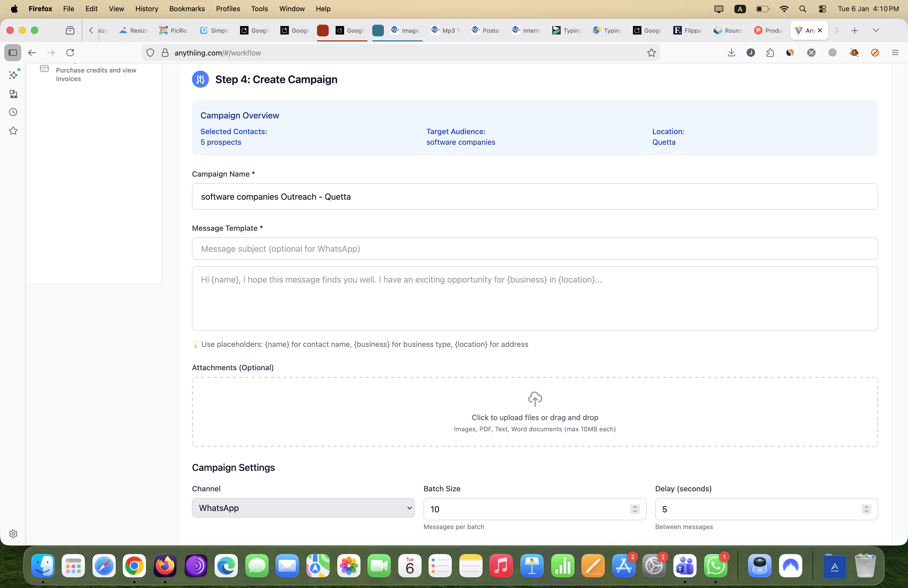Toggle the sidebar visibility button
The width and height of the screenshot is (908, 588).
click(x=12, y=53)
